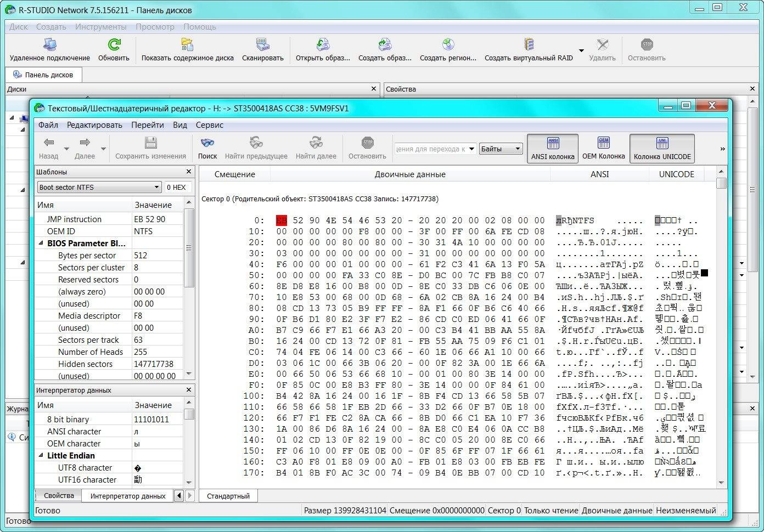Open dropdown arrow beside Создать виртуальный RAID
The width and height of the screenshot is (764, 532).
581,51
